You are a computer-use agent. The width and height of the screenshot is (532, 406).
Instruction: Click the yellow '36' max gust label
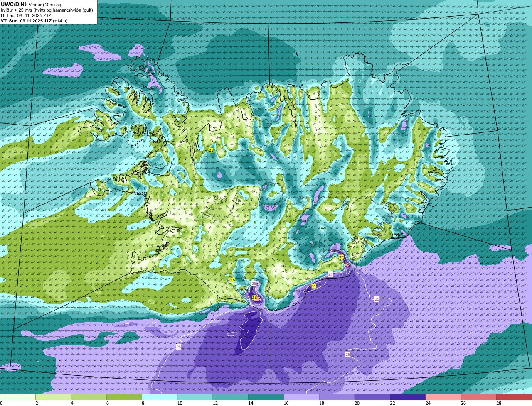pos(254,298)
